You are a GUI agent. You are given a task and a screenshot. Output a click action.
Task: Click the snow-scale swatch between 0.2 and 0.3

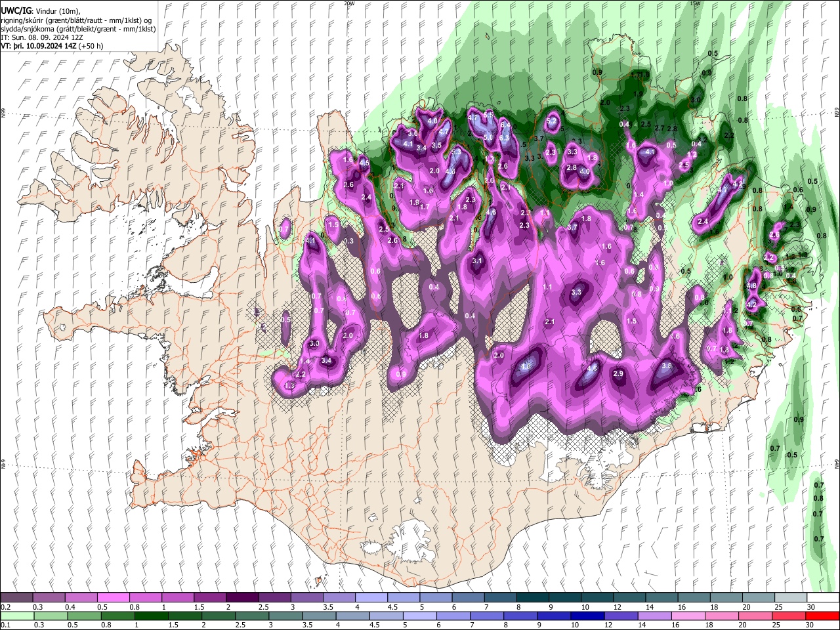pyautogui.click(x=17, y=598)
